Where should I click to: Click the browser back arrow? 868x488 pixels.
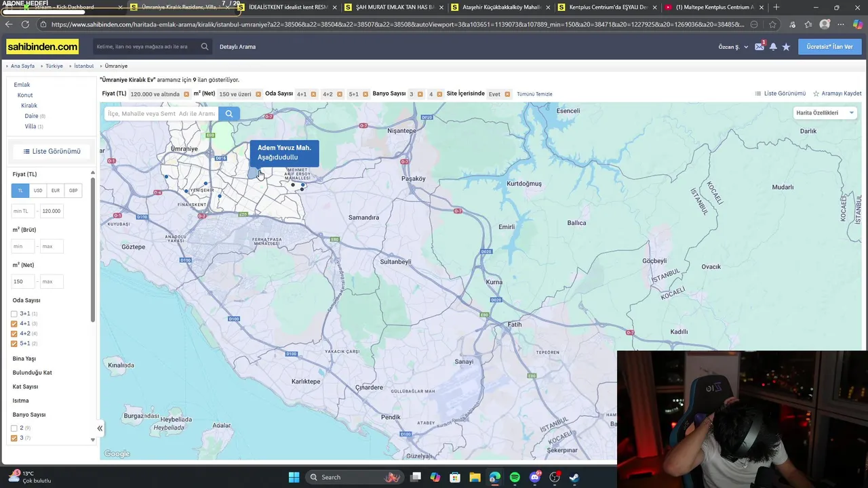click(9, 24)
